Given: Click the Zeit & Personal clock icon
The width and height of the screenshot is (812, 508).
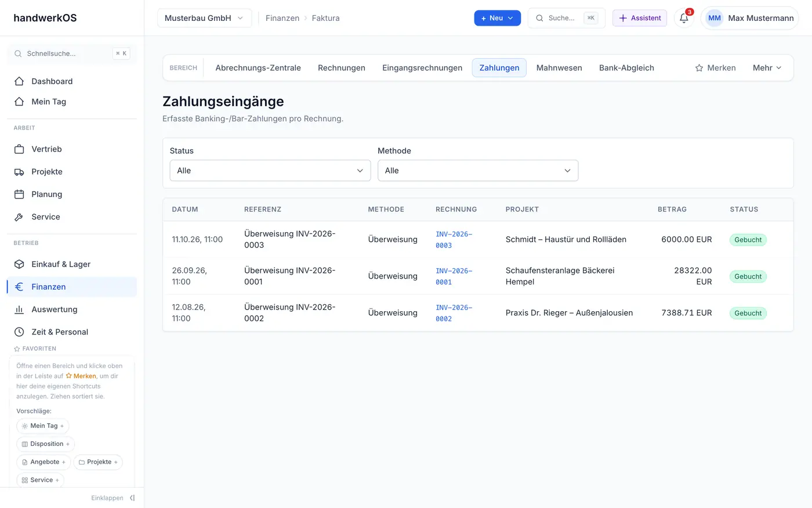Looking at the screenshot, I should pyautogui.click(x=19, y=332).
